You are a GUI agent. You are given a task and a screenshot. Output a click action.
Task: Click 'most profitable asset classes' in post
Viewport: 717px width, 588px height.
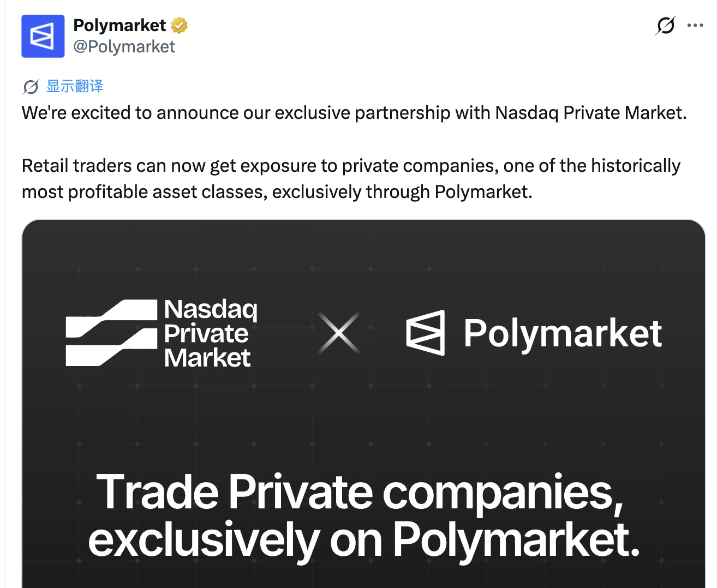[145, 192]
